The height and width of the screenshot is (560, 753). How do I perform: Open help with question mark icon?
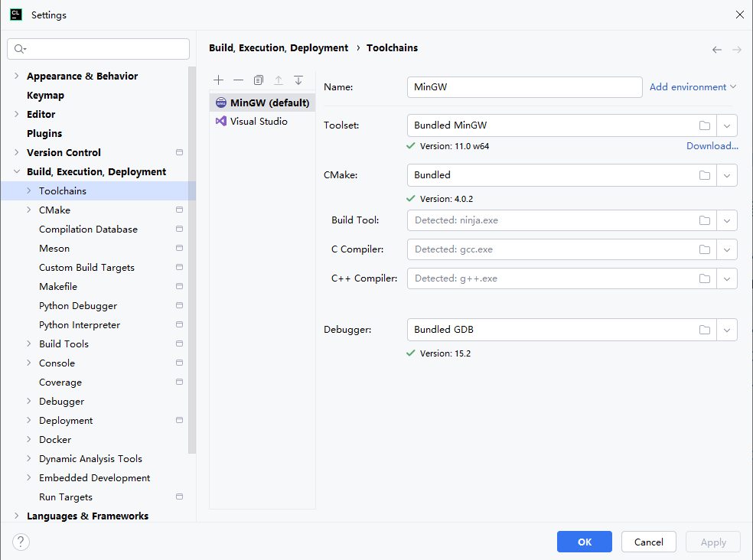tap(21, 542)
